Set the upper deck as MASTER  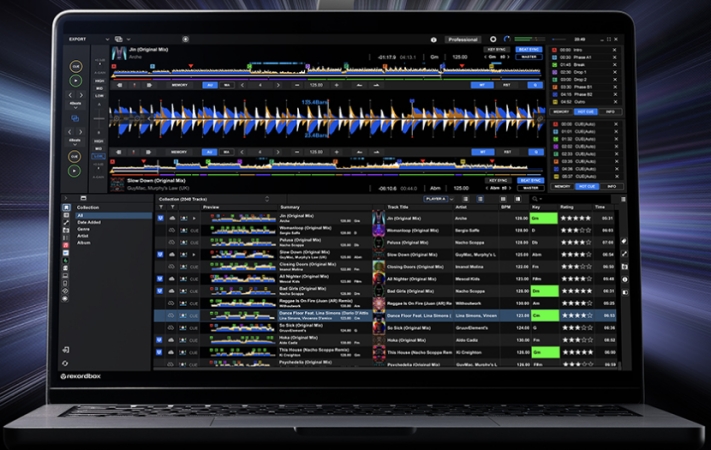pos(529,57)
